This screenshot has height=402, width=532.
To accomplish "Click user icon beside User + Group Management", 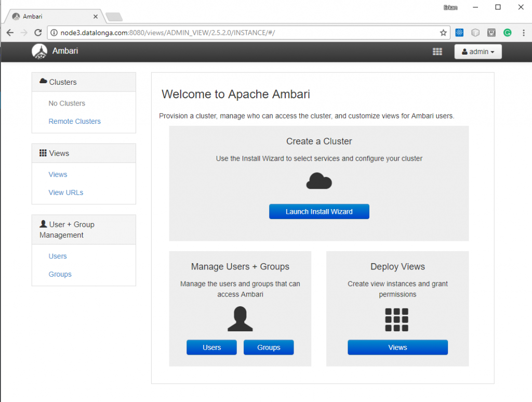I will [x=43, y=224].
